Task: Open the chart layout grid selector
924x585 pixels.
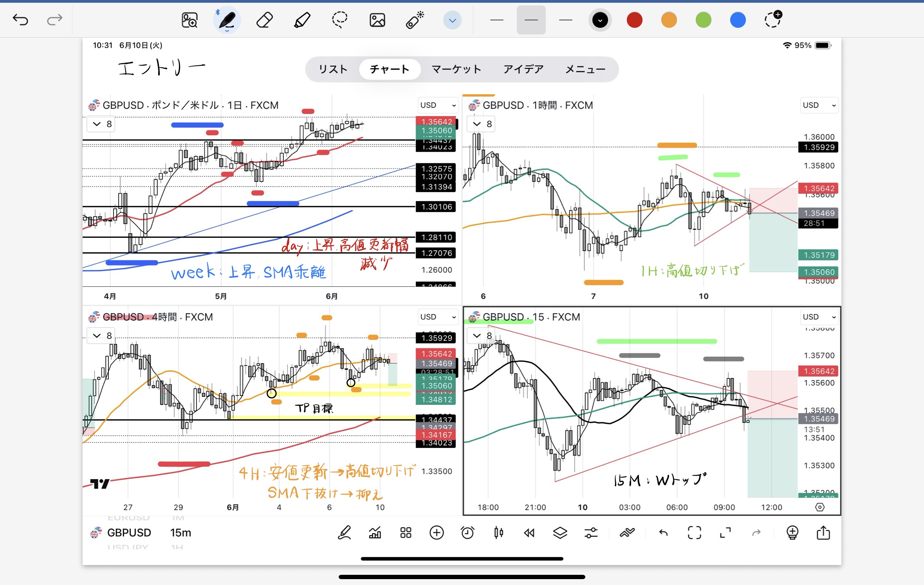Action: tap(406, 533)
